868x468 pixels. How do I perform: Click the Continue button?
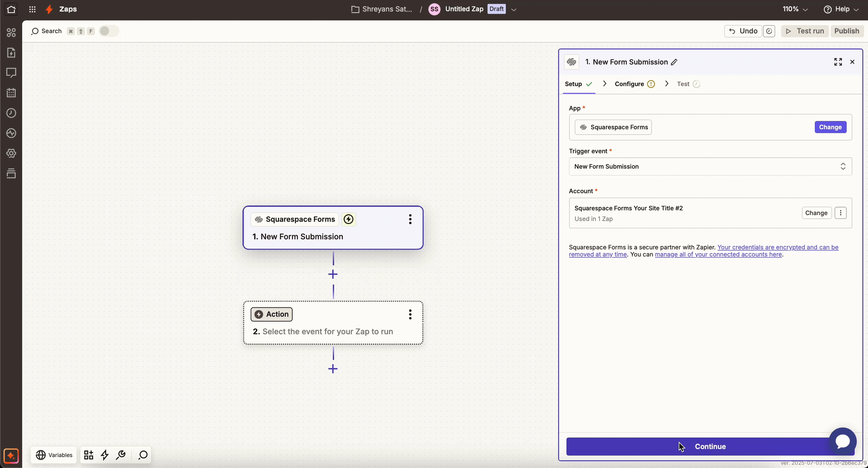[x=710, y=447]
